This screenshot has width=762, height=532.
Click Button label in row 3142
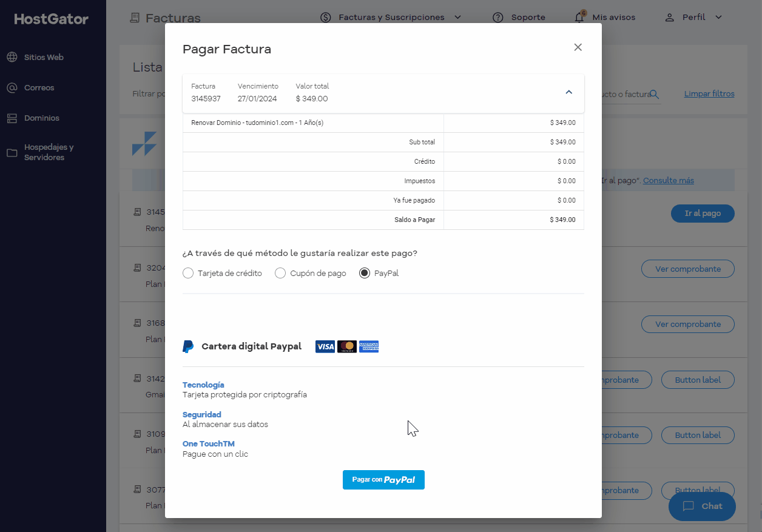698,380
